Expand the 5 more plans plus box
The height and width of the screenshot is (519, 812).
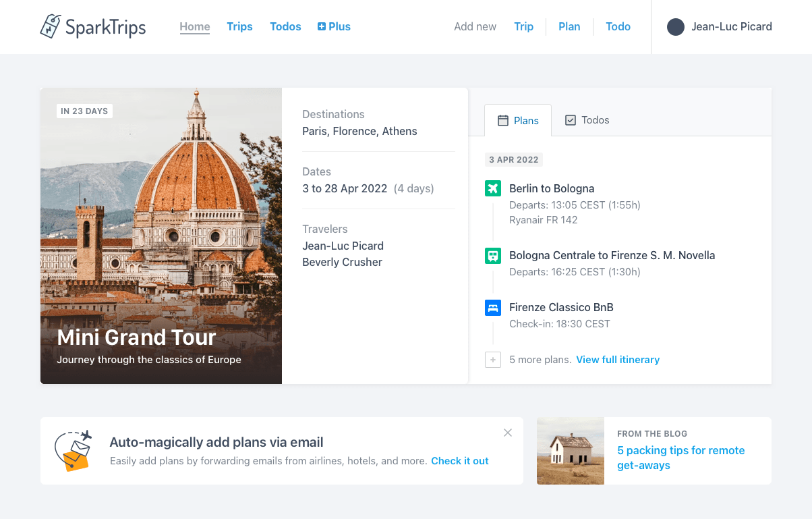493,360
